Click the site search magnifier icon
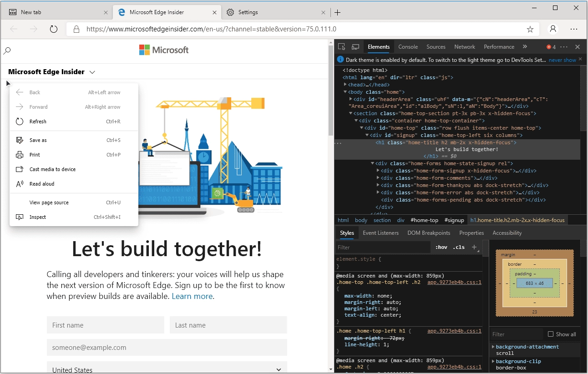588x374 pixels. pyautogui.click(x=7, y=51)
